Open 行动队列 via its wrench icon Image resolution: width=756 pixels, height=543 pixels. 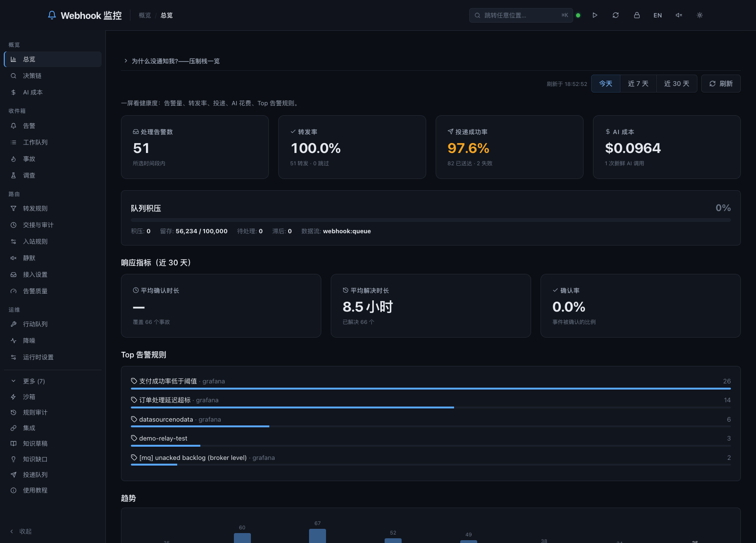(x=13, y=324)
